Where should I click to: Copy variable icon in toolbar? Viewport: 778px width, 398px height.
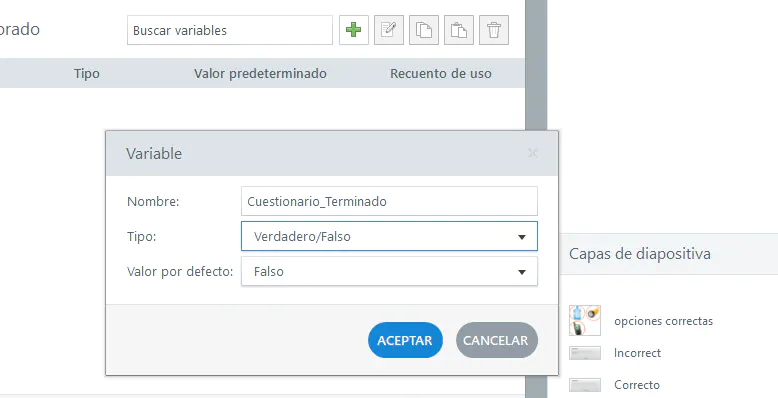click(424, 30)
